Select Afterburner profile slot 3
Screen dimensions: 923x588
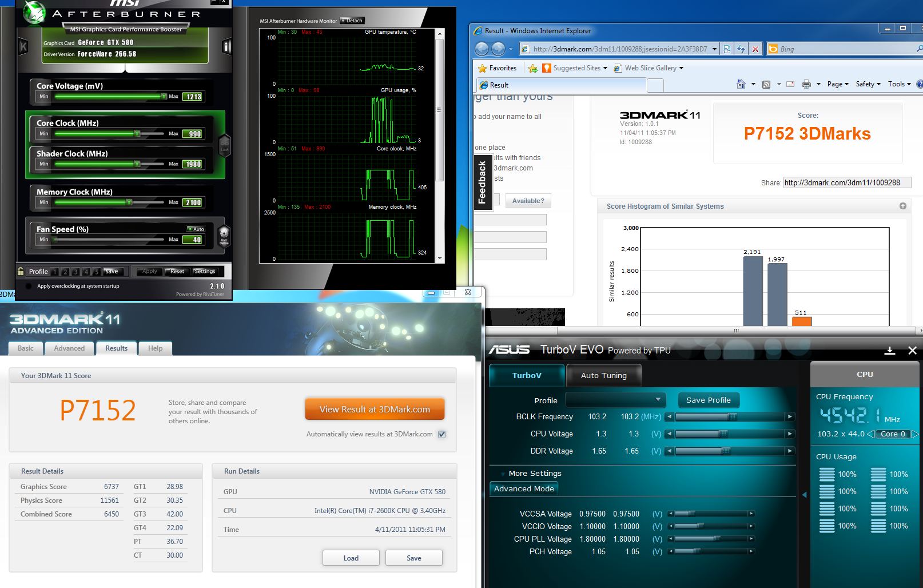pyautogui.click(x=75, y=272)
